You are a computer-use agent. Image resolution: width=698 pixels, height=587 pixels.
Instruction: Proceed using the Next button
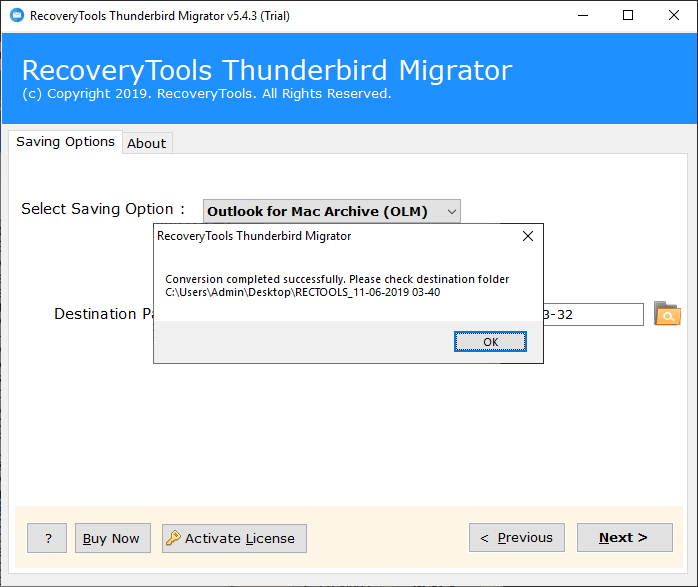point(623,538)
